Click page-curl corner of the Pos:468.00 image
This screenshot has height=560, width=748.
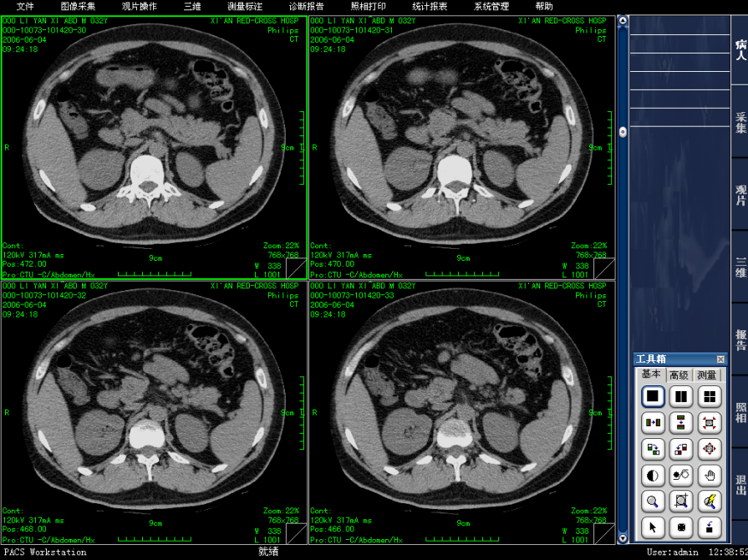[296, 534]
